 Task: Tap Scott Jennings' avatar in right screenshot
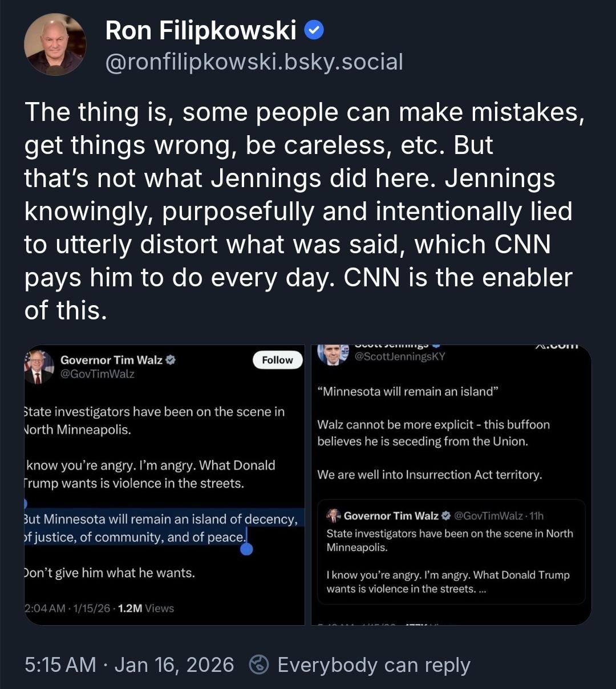click(x=333, y=354)
